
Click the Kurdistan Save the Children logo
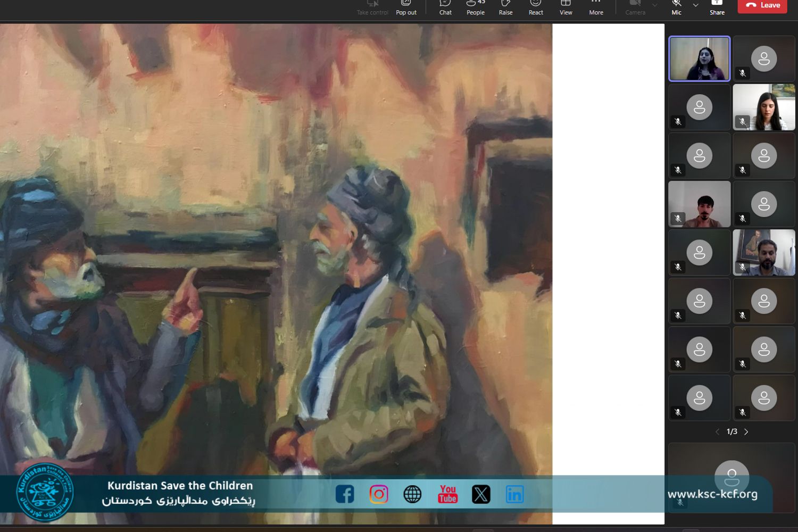[x=45, y=492]
